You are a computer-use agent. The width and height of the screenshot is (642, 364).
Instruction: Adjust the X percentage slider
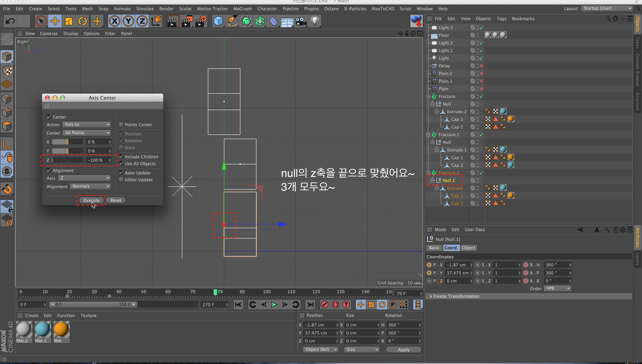coord(67,142)
